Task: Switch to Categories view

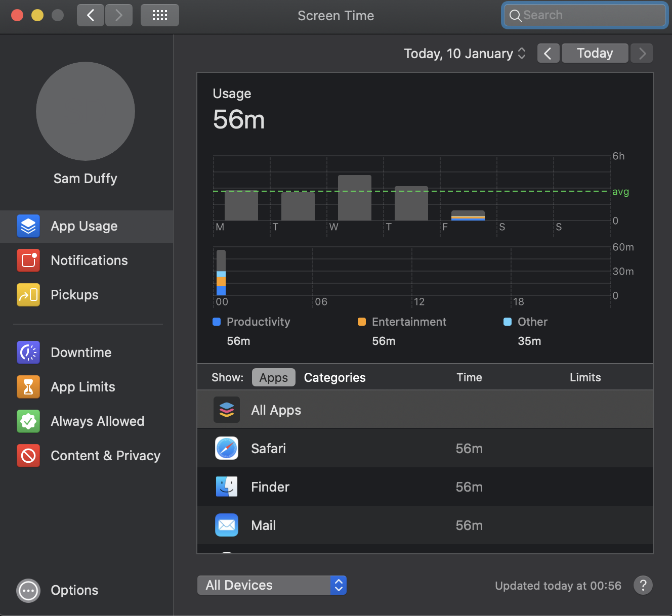Action: [x=334, y=378]
